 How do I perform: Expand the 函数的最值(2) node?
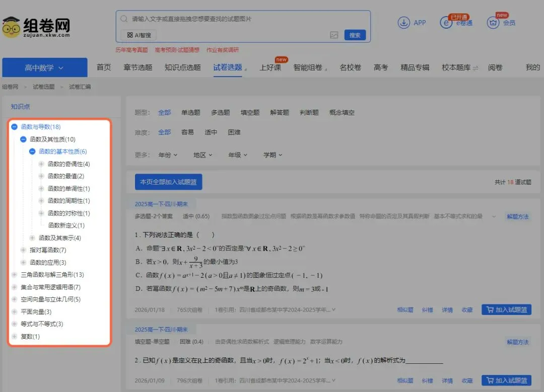click(x=41, y=176)
